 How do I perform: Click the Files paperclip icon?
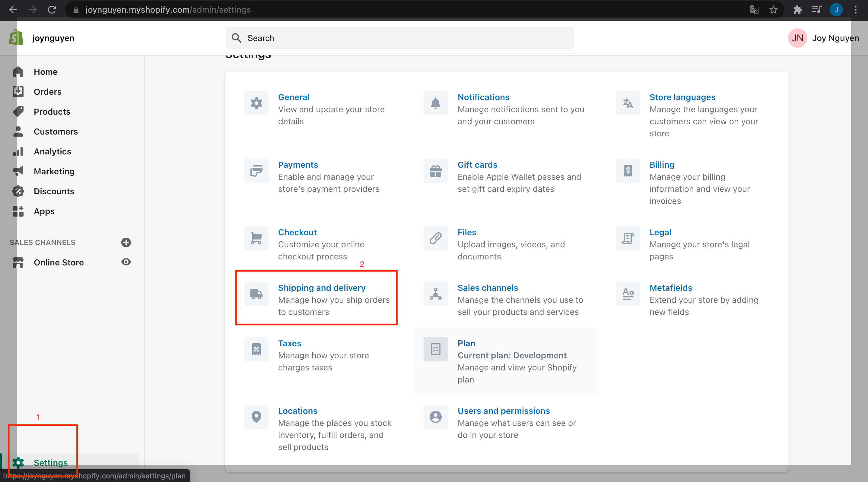pyautogui.click(x=435, y=238)
